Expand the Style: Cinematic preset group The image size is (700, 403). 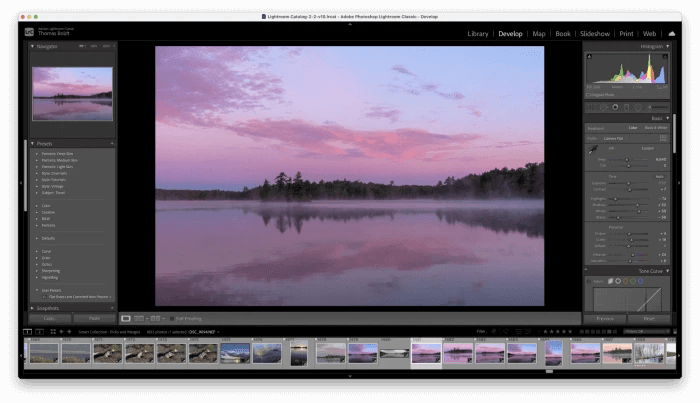pos(37,173)
